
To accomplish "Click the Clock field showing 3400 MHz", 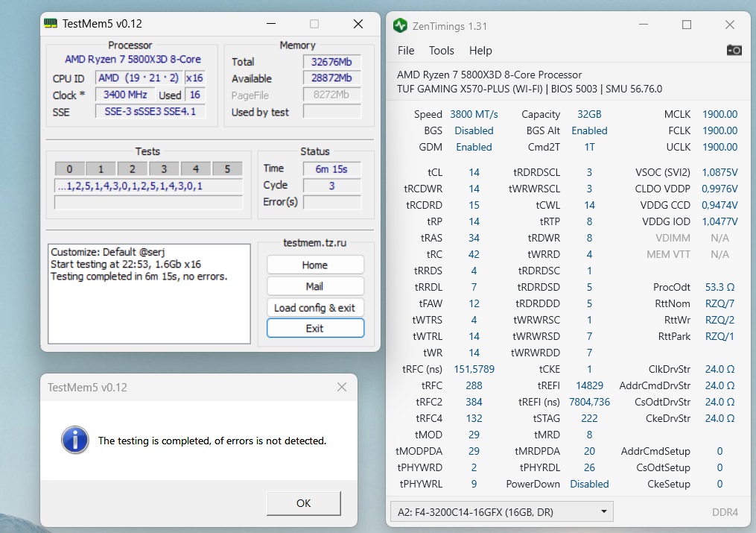I will pyautogui.click(x=125, y=95).
